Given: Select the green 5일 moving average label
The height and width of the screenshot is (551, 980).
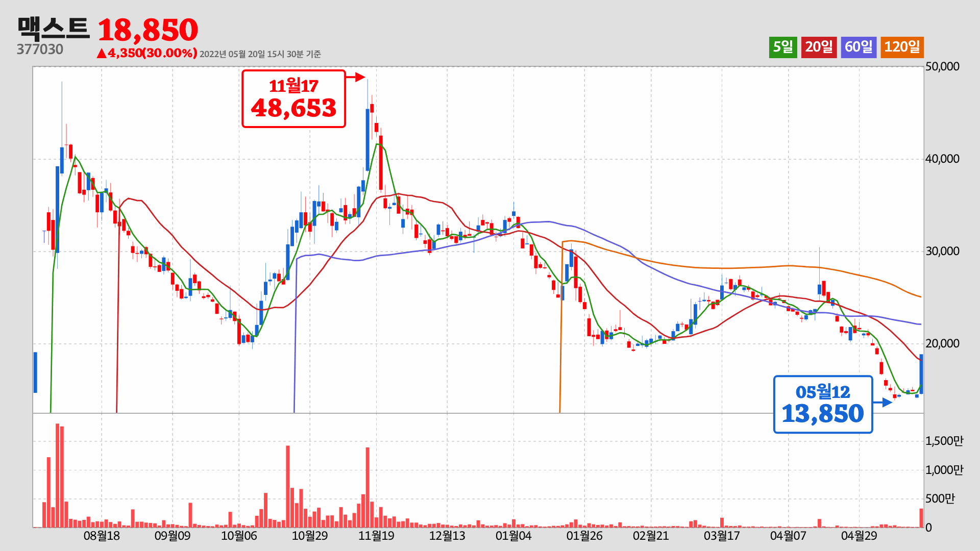Looking at the screenshot, I should click(x=783, y=47).
